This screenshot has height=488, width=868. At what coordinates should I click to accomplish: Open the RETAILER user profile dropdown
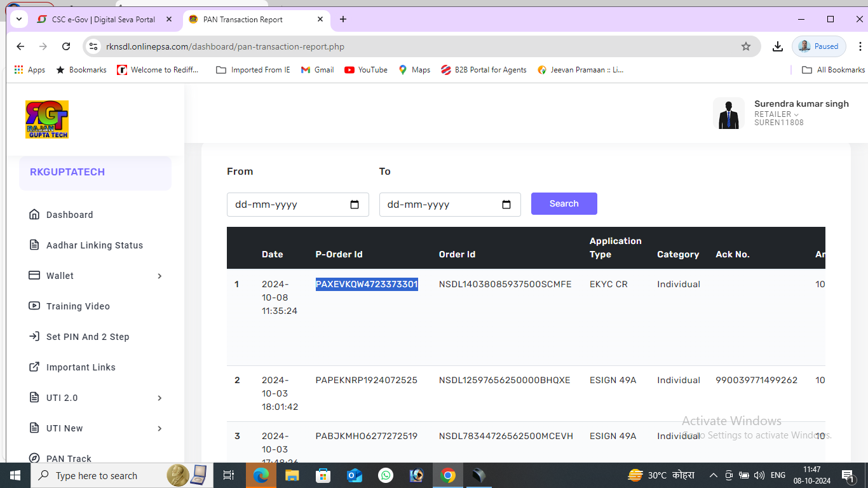pos(776,114)
